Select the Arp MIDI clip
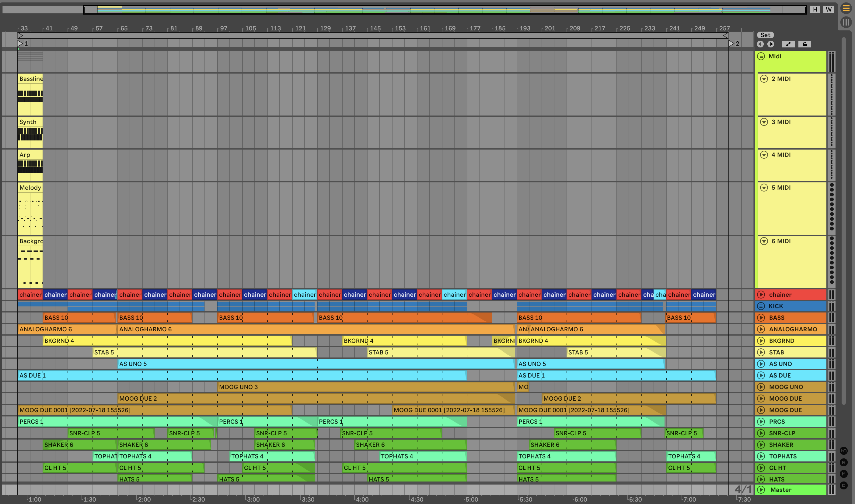 (30, 166)
